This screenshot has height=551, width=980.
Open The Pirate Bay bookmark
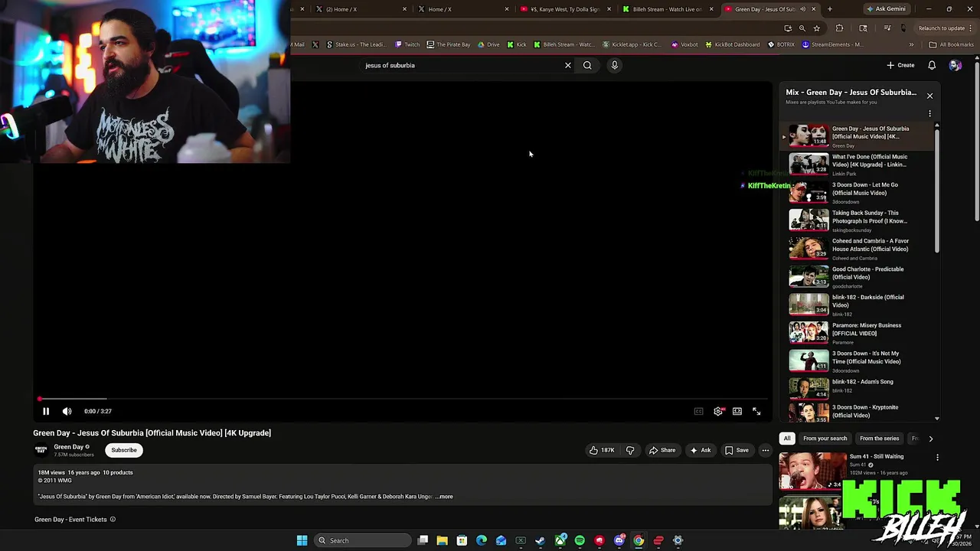tap(448, 44)
